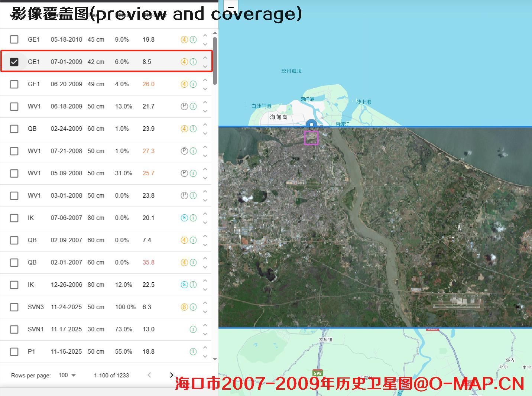Enable the IK 12-26-2006 image checkbox
This screenshot has width=532, height=396.
tap(14, 285)
